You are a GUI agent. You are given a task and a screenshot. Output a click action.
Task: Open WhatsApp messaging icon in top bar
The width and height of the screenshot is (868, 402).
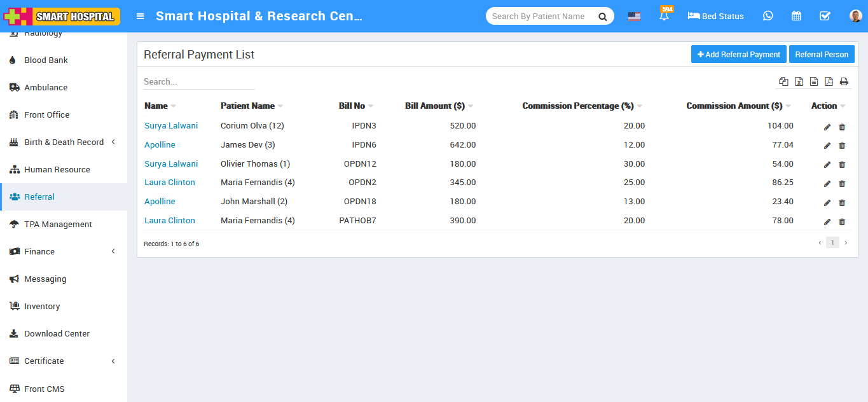(768, 15)
